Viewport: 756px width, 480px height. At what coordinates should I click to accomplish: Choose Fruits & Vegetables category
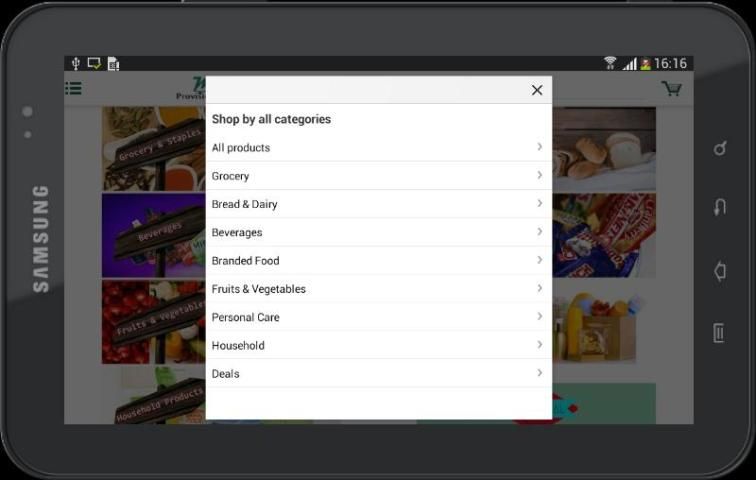(258, 288)
